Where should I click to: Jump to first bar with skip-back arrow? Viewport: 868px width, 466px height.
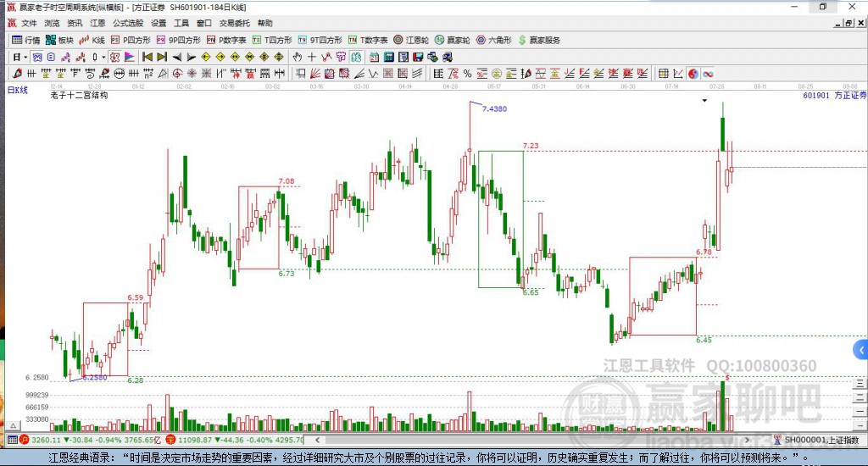tap(147, 57)
